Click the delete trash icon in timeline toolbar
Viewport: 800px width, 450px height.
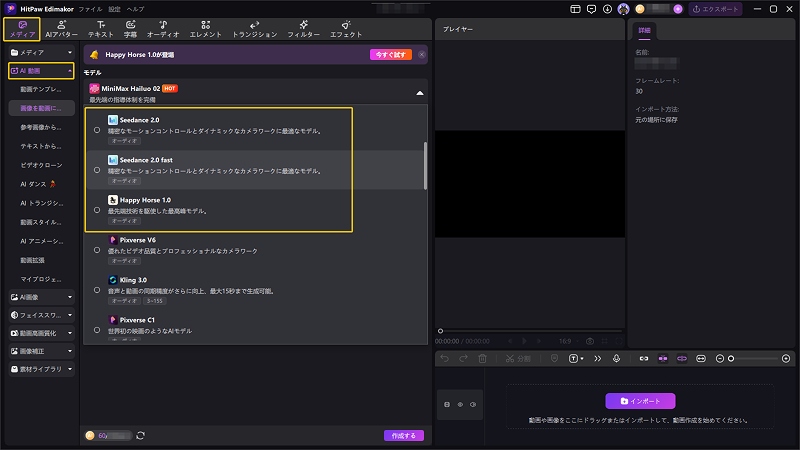[482, 359]
